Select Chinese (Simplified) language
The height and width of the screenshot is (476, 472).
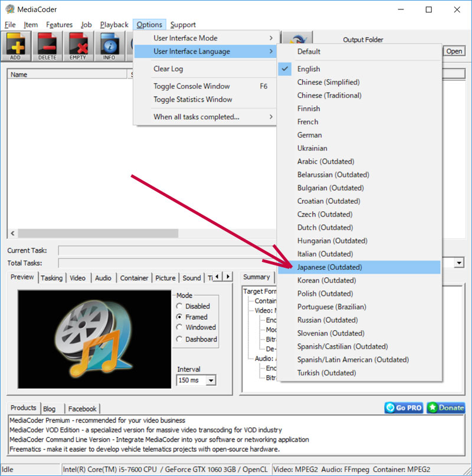(359, 82)
